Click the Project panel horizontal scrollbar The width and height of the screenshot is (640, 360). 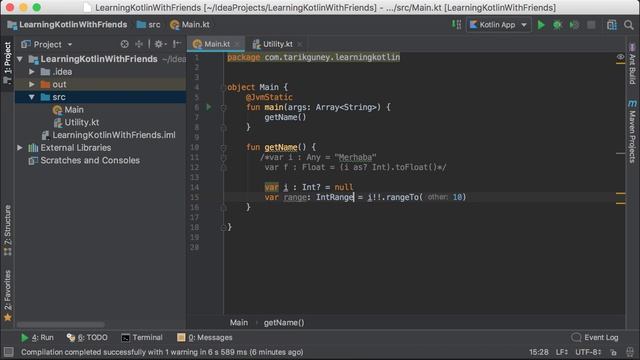coord(60,325)
